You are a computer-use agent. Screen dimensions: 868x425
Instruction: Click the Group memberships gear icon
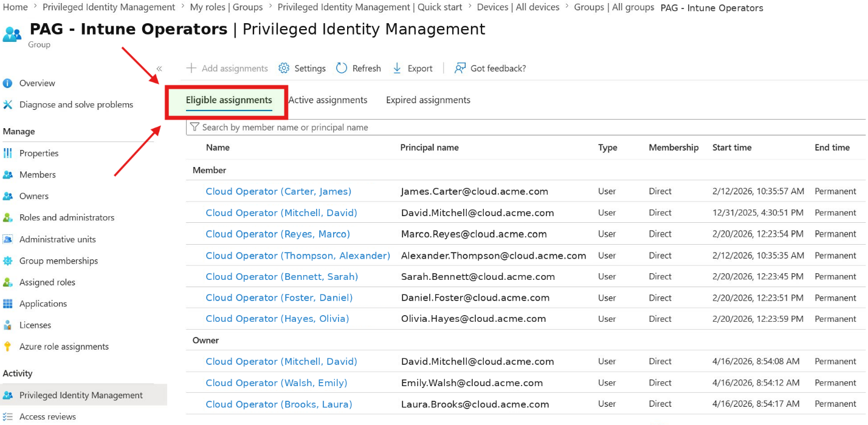pyautogui.click(x=7, y=260)
